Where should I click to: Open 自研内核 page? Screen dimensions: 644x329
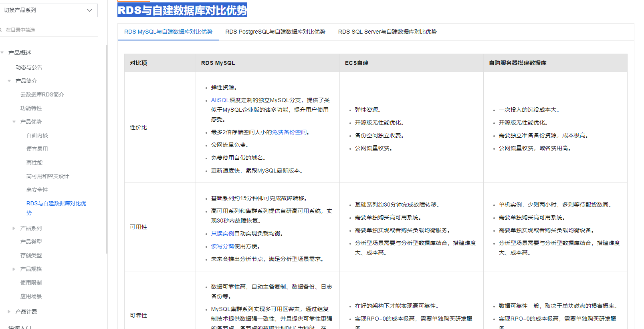pos(37,135)
